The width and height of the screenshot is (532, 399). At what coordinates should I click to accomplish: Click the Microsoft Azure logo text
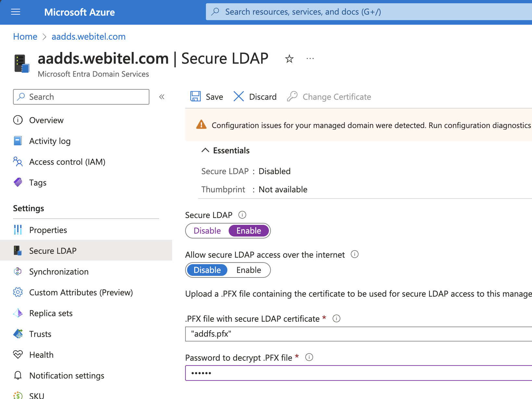(80, 12)
